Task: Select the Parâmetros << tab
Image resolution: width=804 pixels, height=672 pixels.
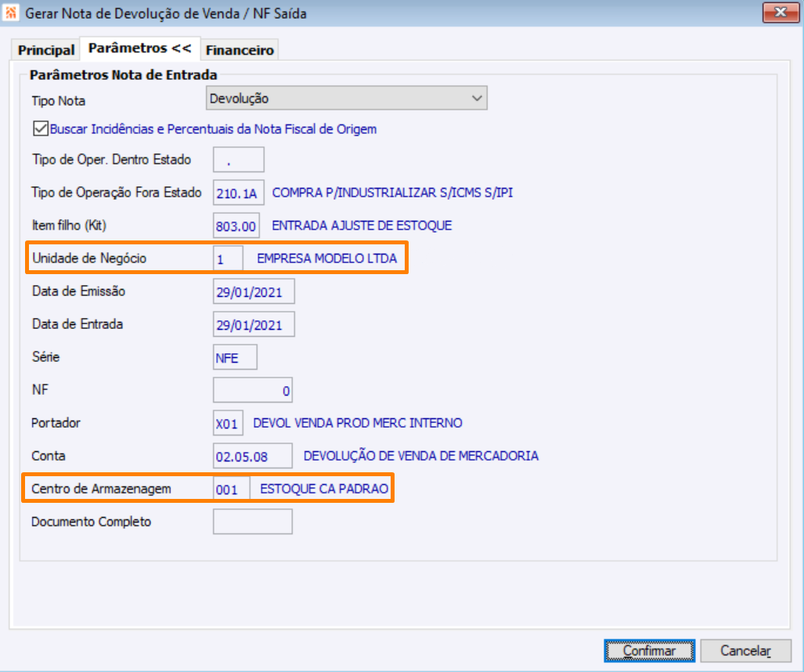Action: tap(139, 49)
